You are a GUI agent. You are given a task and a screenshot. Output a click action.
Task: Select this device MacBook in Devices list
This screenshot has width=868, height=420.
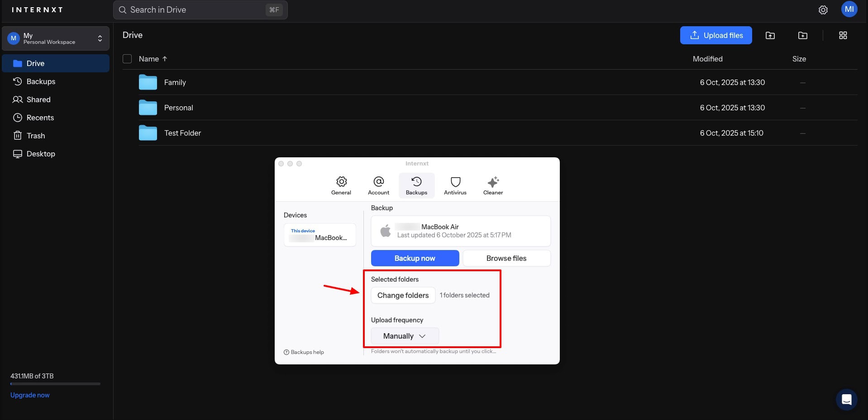[x=320, y=235]
